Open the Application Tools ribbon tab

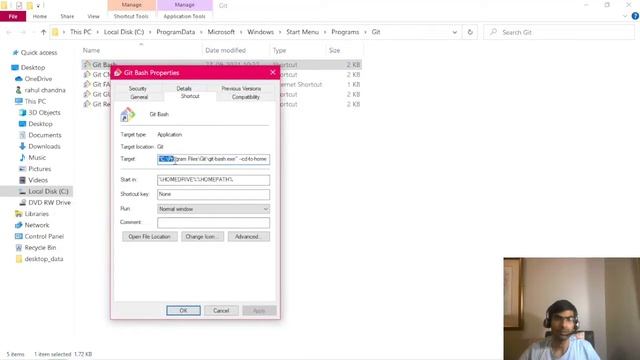(x=184, y=16)
